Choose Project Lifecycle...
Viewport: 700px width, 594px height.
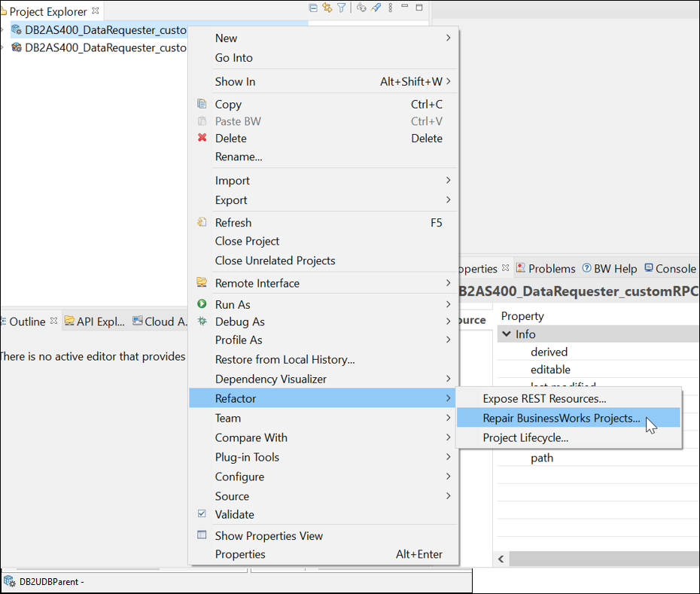point(568,437)
